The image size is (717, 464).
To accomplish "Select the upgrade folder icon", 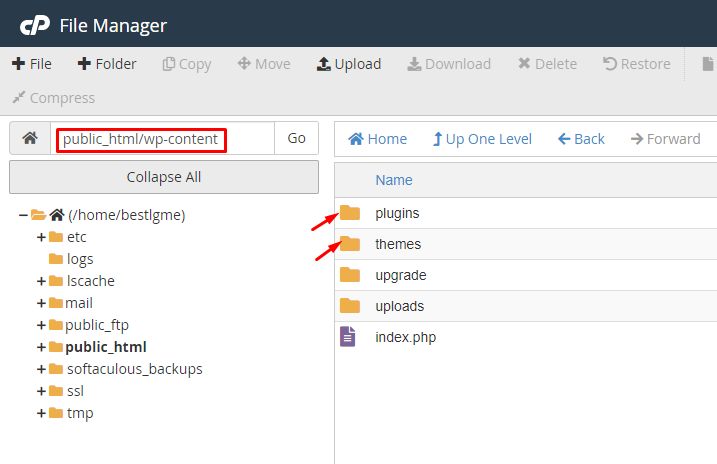I will pos(350,275).
